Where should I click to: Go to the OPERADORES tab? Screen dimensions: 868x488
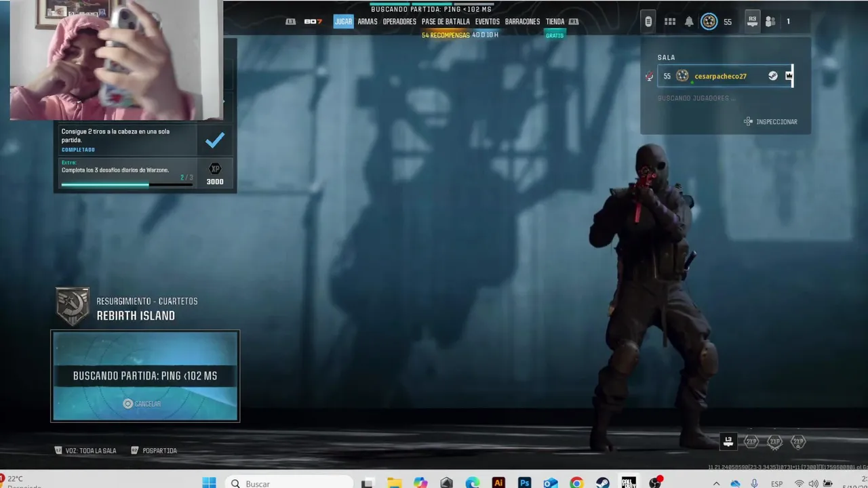(x=399, y=22)
